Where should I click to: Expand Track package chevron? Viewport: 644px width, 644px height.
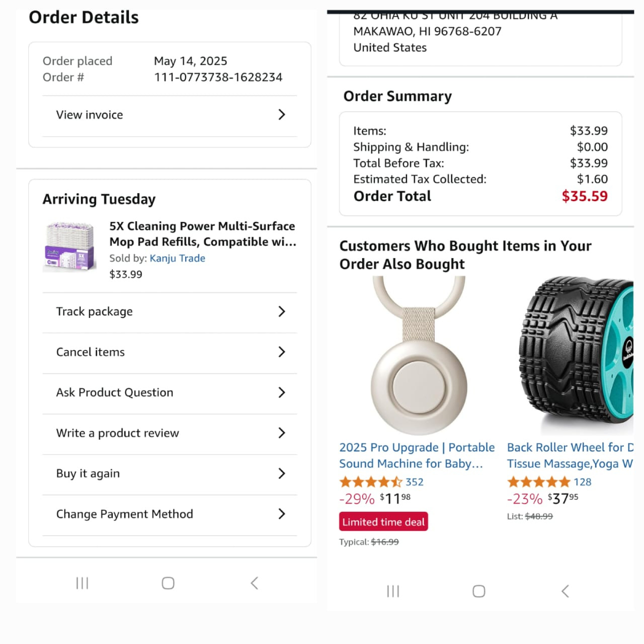coord(281,311)
